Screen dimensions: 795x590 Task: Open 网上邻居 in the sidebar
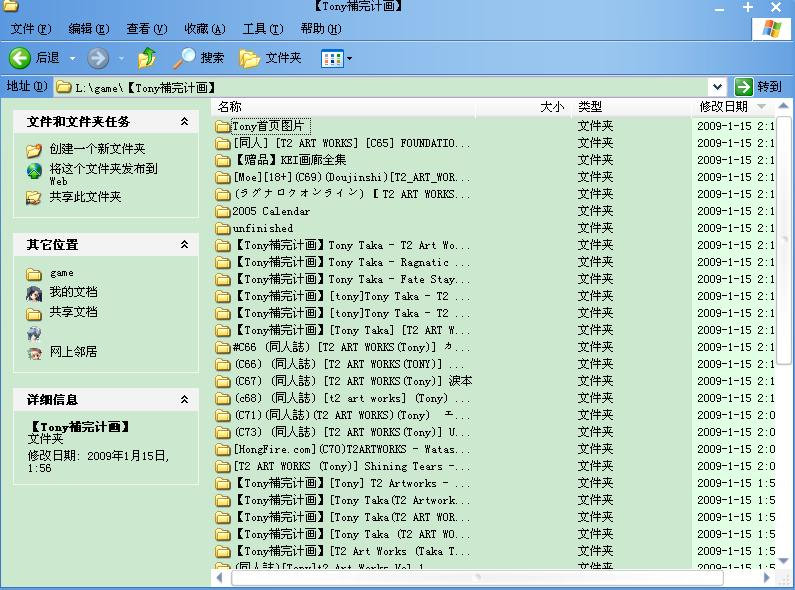click(x=74, y=352)
